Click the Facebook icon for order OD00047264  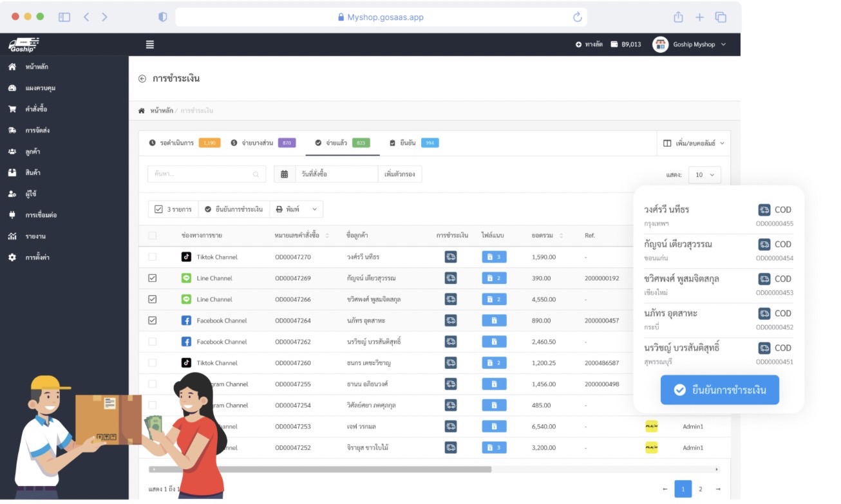coord(186,321)
